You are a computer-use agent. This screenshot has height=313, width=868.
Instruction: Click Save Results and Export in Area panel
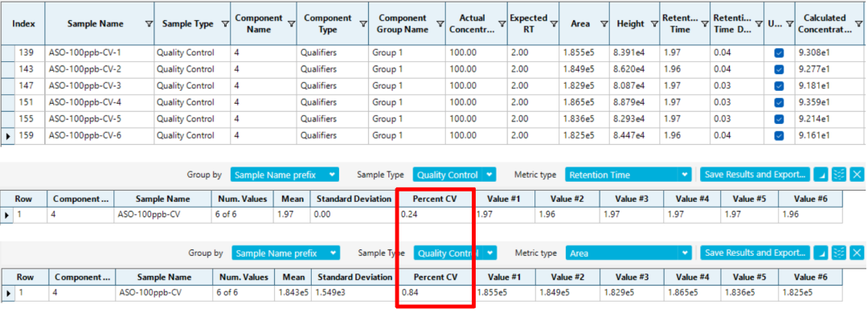tap(755, 253)
